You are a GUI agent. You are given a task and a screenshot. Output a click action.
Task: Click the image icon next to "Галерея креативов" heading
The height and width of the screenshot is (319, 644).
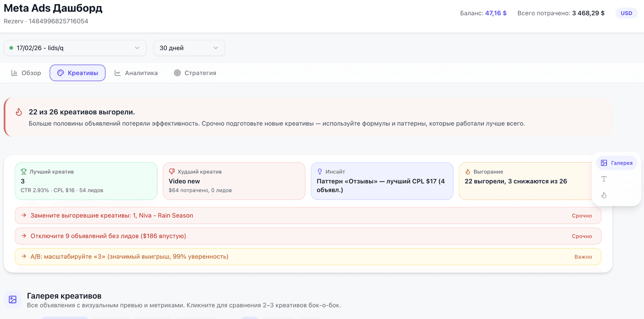click(12, 299)
